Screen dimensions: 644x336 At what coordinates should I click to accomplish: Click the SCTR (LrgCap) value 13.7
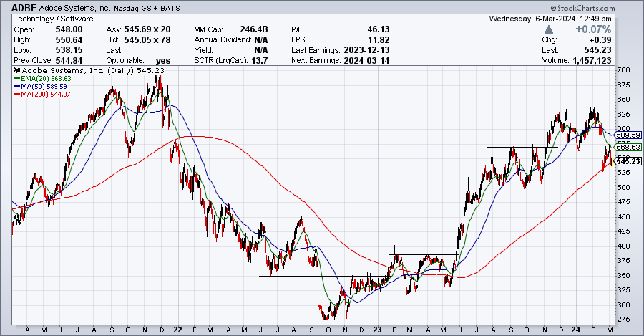pyautogui.click(x=260, y=60)
